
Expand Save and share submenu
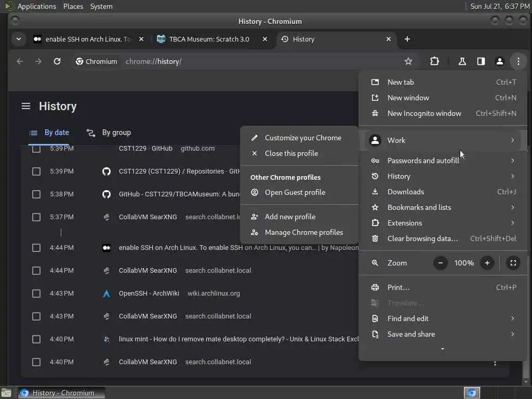tap(443, 334)
